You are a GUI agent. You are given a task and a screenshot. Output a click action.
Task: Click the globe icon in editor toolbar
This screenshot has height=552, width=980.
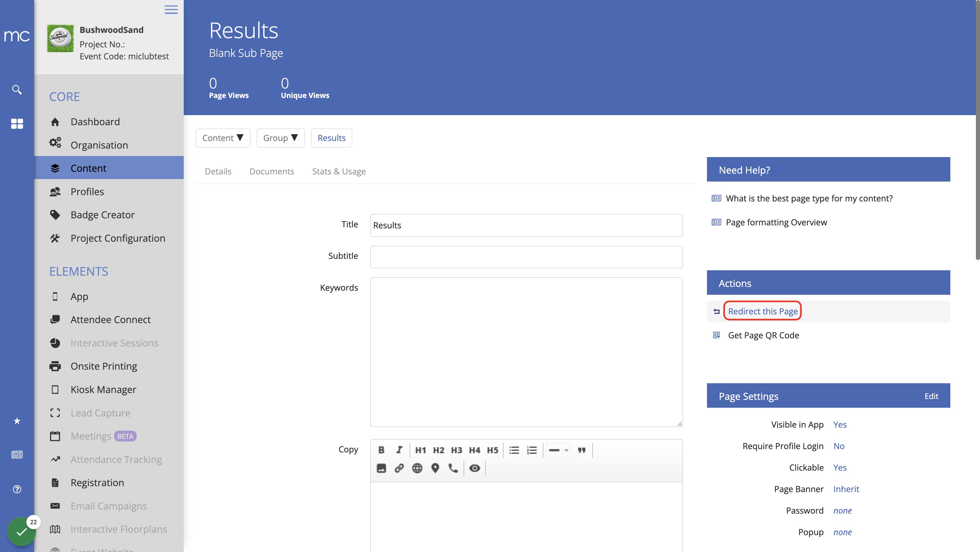point(417,468)
